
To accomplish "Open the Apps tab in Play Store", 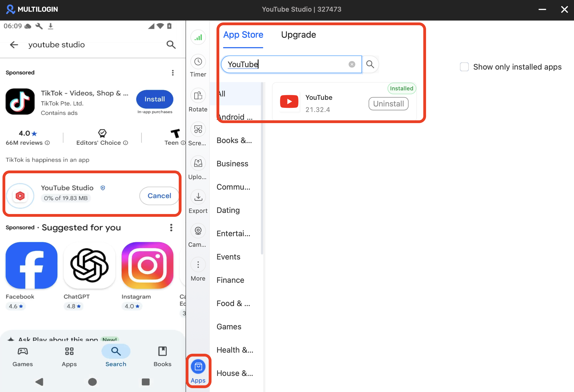I will (69, 357).
